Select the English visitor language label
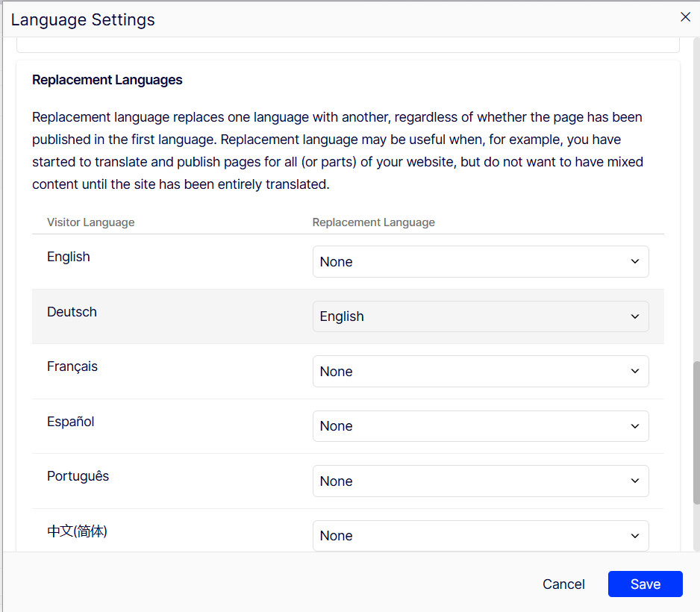 click(68, 257)
